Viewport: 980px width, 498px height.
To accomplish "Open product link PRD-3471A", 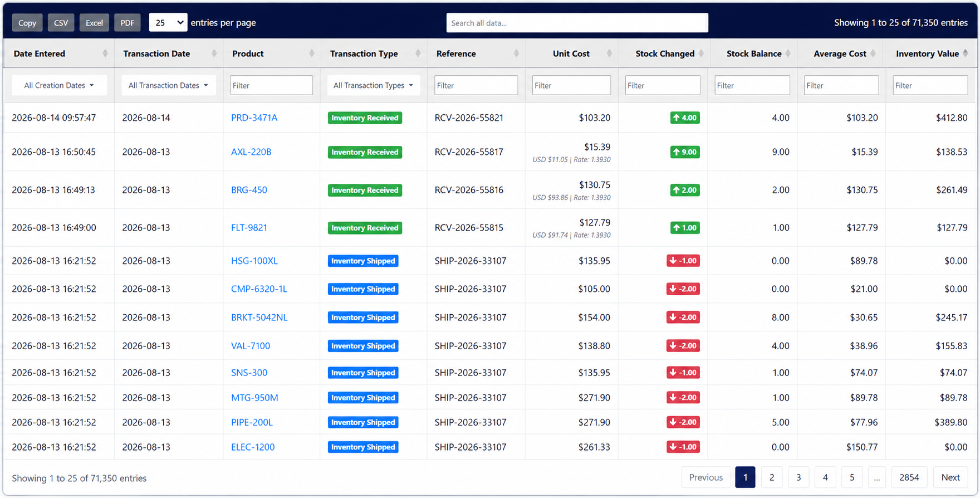I will point(254,118).
